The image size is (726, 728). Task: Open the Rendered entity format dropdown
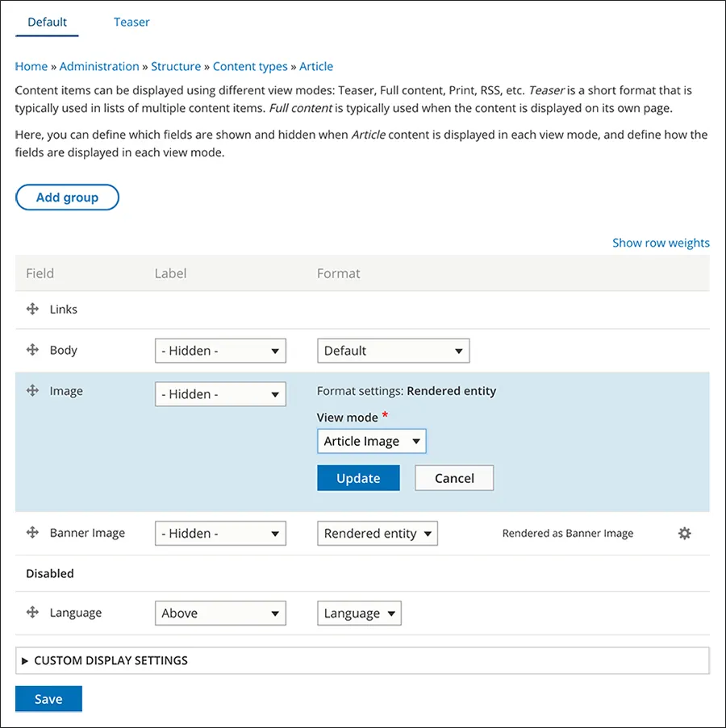(x=377, y=533)
